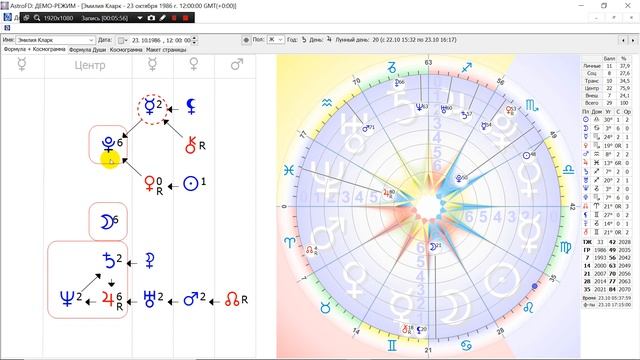This screenshot has height=360, width=640.
Task: Click the recorder camera snapshot icon
Action: [x=151, y=18]
